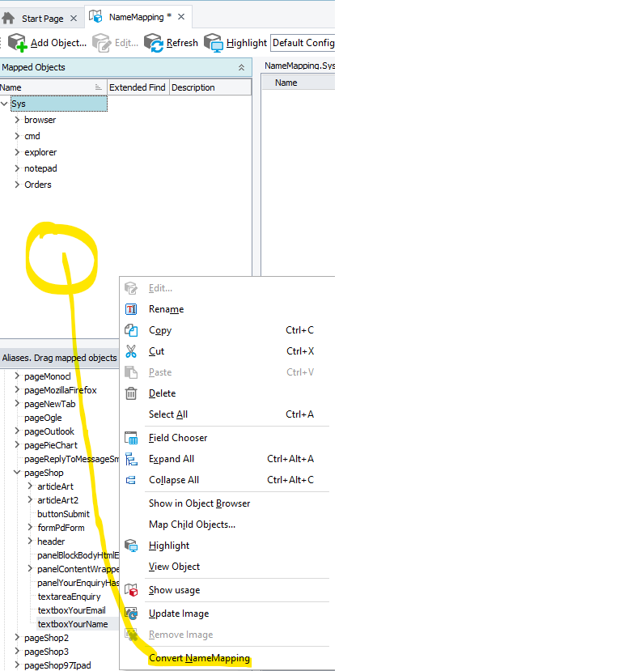Viewport: 644px width, 671px height.
Task: Click the Description column header
Action: tap(210, 87)
